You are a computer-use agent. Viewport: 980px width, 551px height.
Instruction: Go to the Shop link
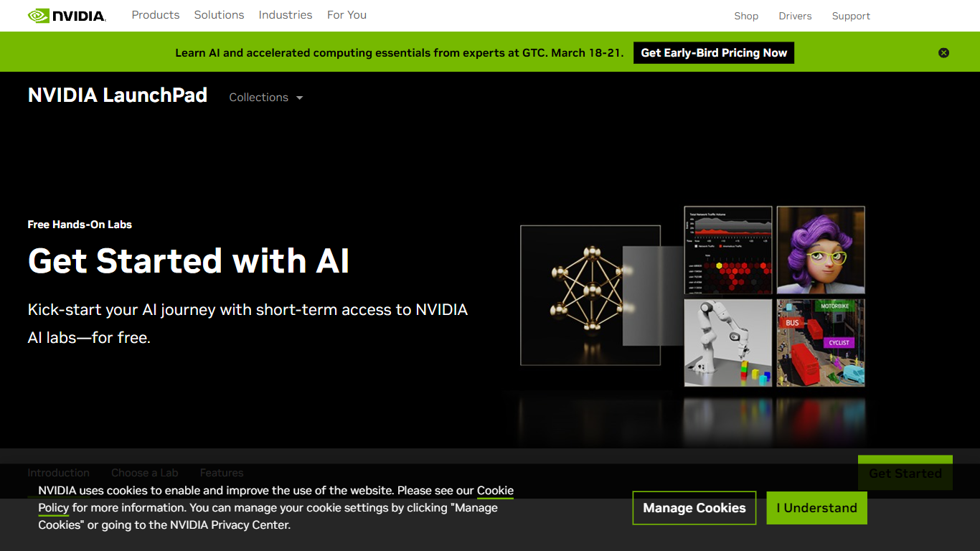[746, 16]
